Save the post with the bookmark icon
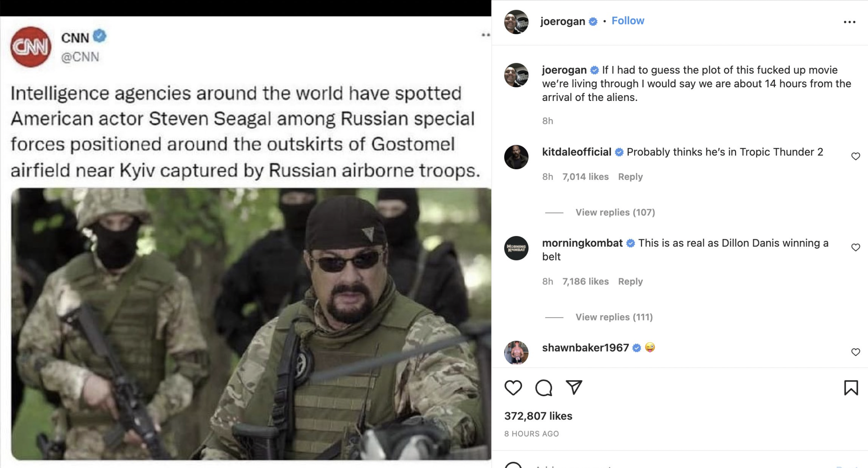This screenshot has height=468, width=868. [x=851, y=388]
